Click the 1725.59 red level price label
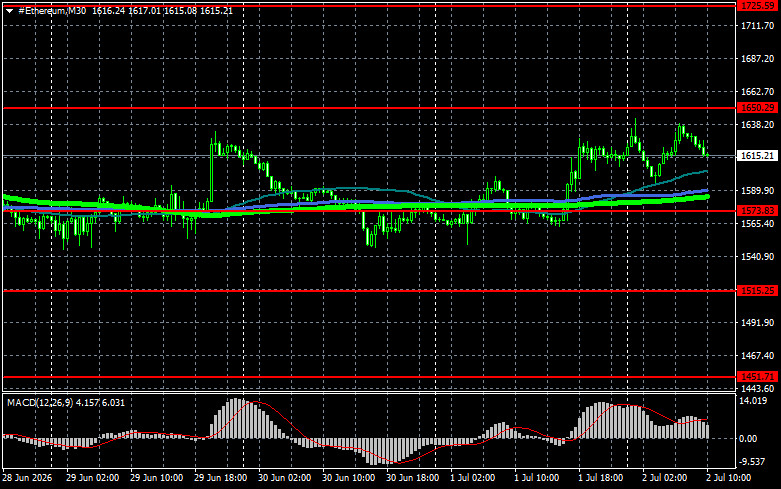The image size is (781, 489). [758, 6]
